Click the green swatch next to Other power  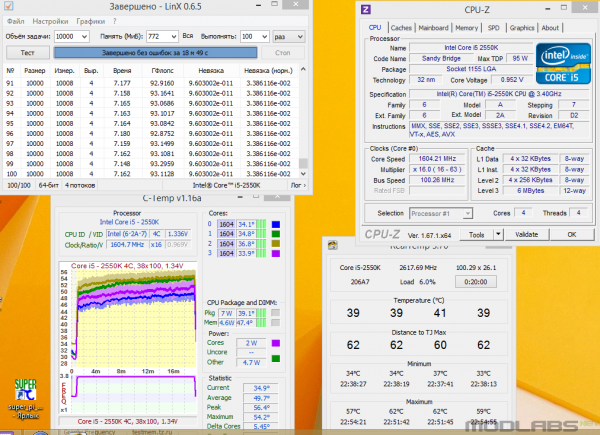click(x=276, y=358)
